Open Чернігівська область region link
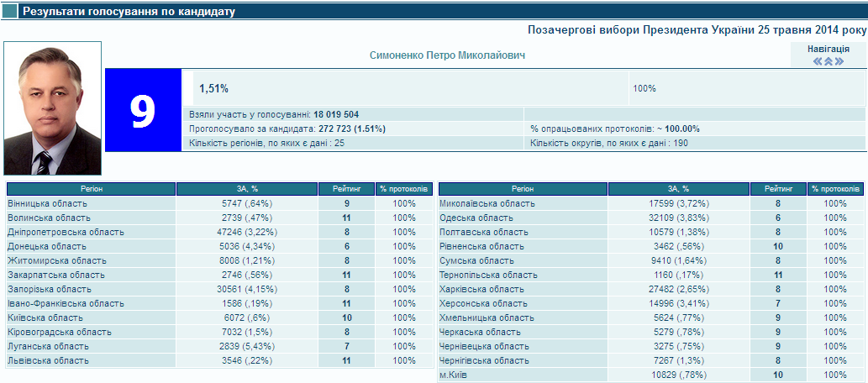The image size is (868, 383). pyautogui.click(x=483, y=360)
